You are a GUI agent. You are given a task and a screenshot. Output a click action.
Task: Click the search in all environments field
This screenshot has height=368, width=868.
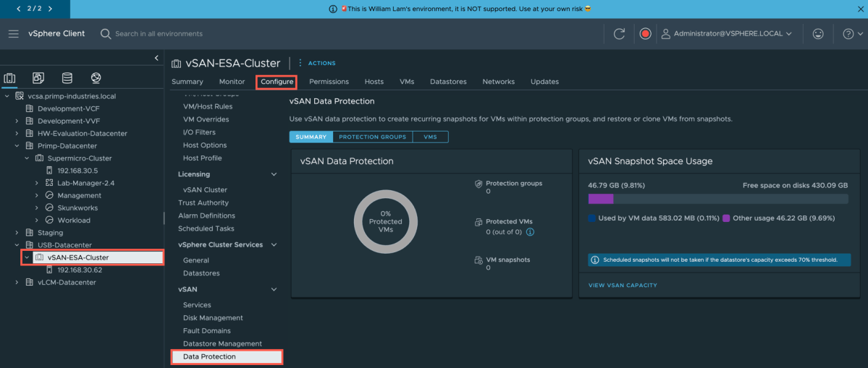point(159,34)
